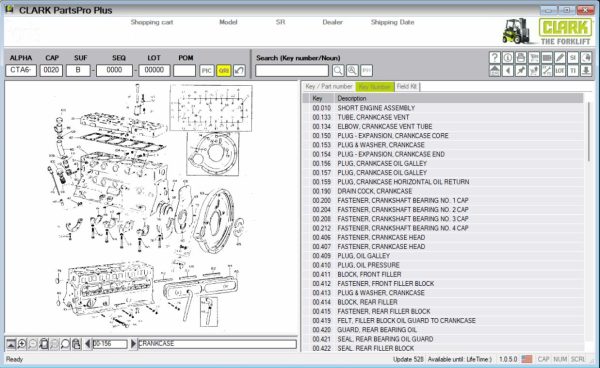Click the ALPHA field containing CTA6-
This screenshot has width=600, height=368.
click(x=21, y=70)
